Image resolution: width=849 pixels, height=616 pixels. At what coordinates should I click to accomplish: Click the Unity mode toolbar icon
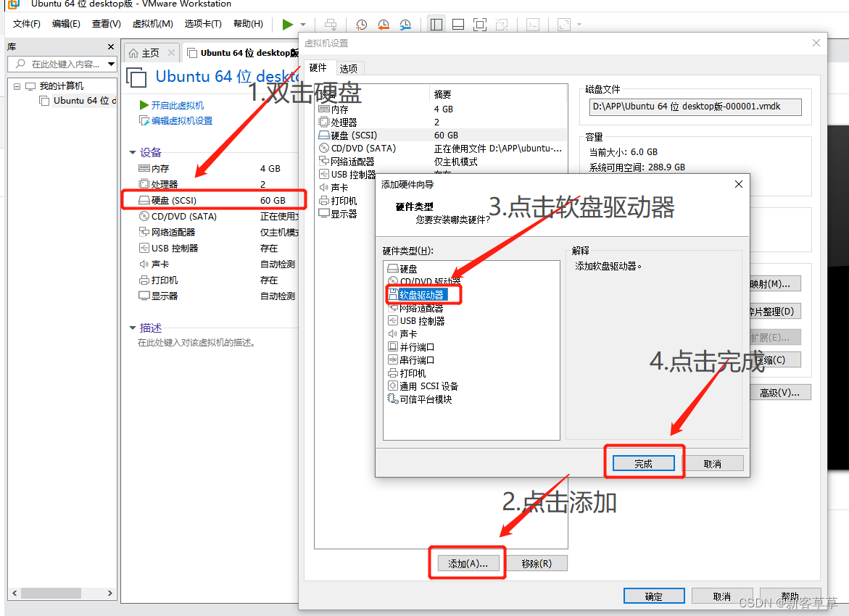tap(502, 25)
